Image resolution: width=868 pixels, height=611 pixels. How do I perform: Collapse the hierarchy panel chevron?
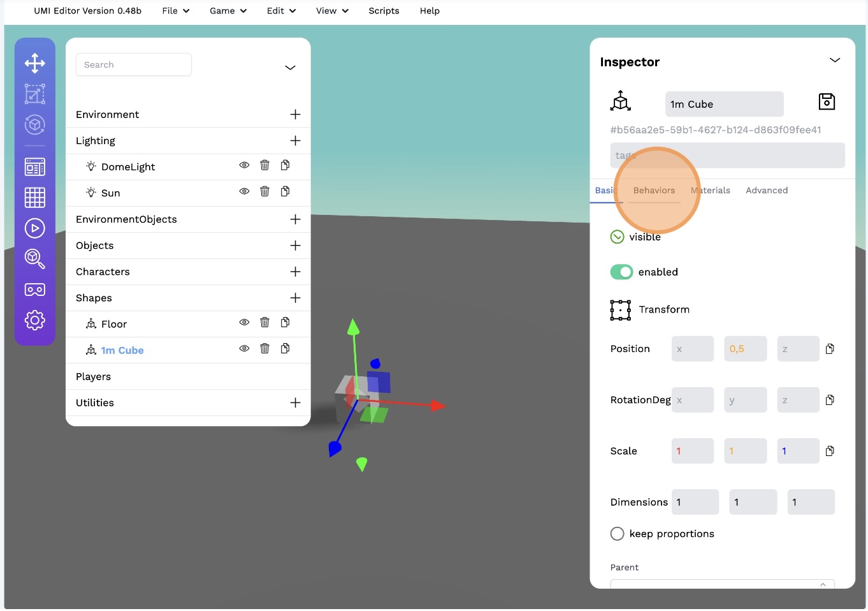coord(290,68)
